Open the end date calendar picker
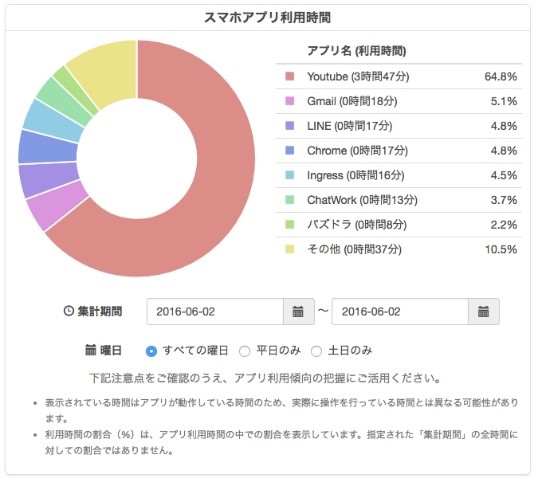 (x=483, y=311)
